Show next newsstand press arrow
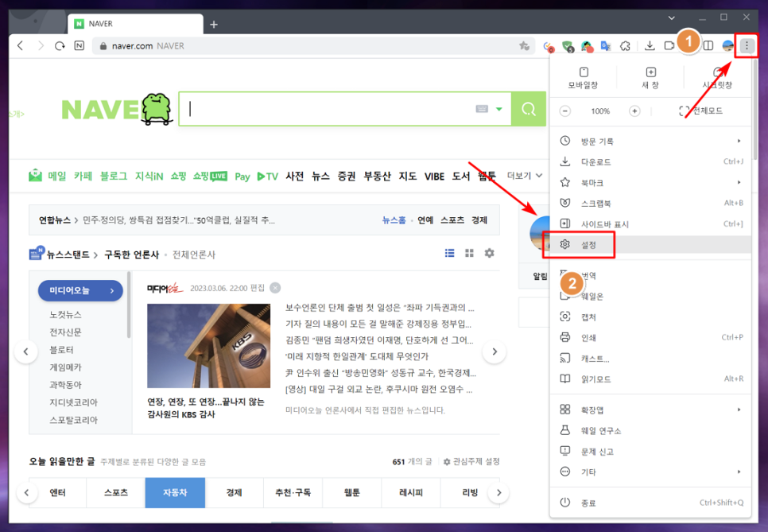The width and height of the screenshot is (768, 532). (x=495, y=351)
